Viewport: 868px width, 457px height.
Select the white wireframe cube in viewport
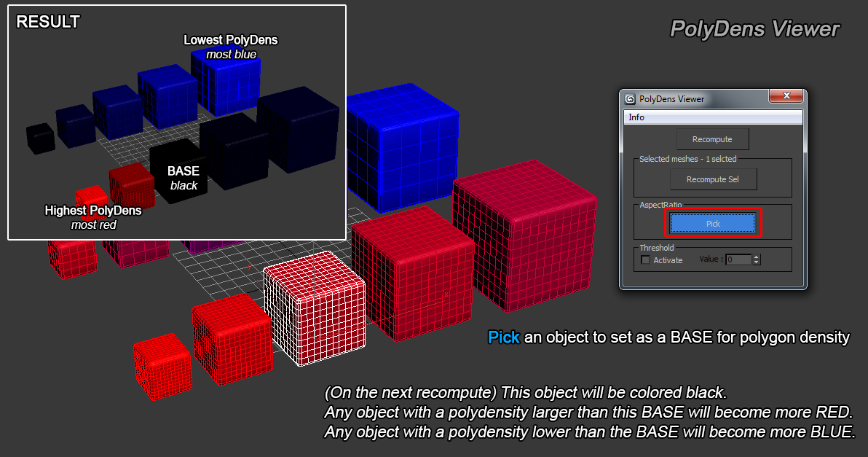tap(315, 308)
